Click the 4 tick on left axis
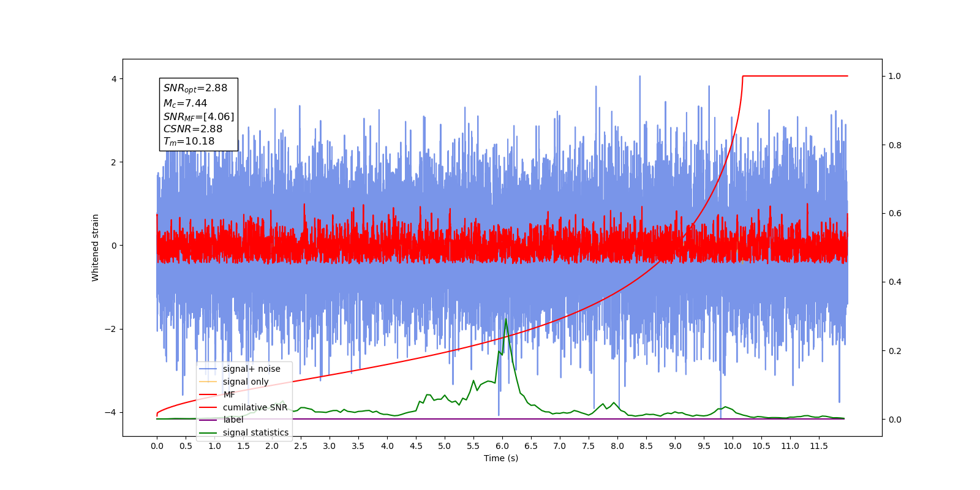Image resolution: width=980 pixels, height=490 pixels. [x=114, y=79]
